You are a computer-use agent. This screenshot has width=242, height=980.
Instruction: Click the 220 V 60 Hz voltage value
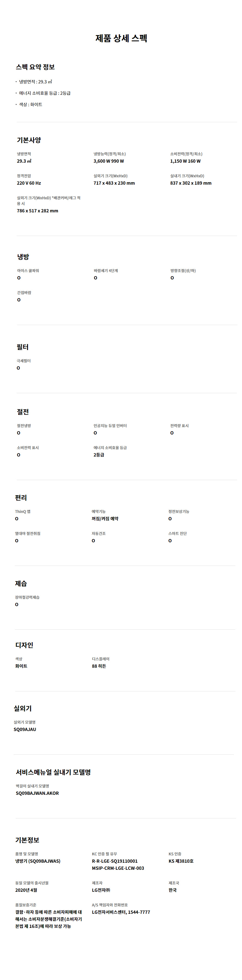click(x=29, y=183)
